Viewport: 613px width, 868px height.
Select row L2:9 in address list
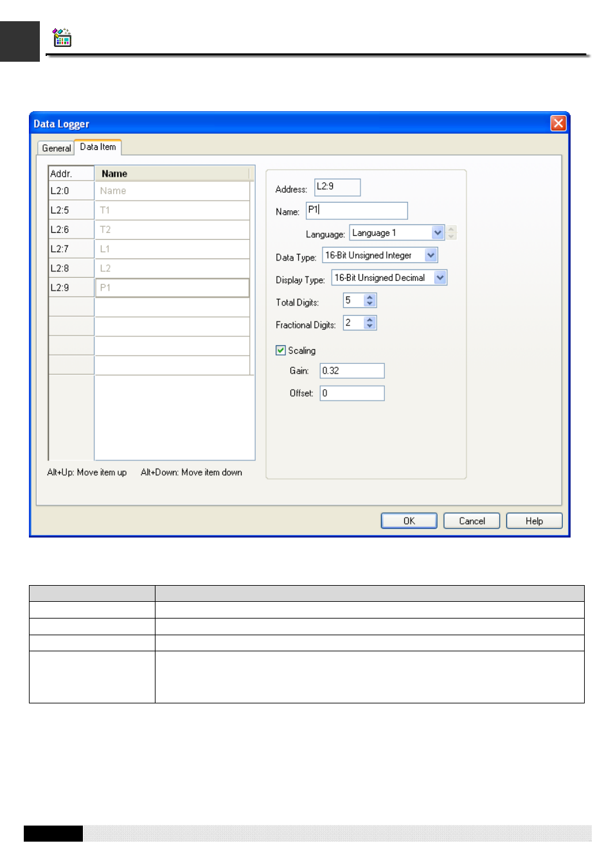(71, 287)
